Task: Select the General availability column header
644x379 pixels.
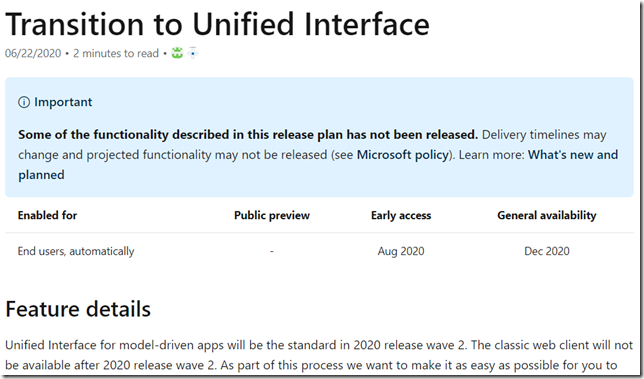Action: (547, 215)
